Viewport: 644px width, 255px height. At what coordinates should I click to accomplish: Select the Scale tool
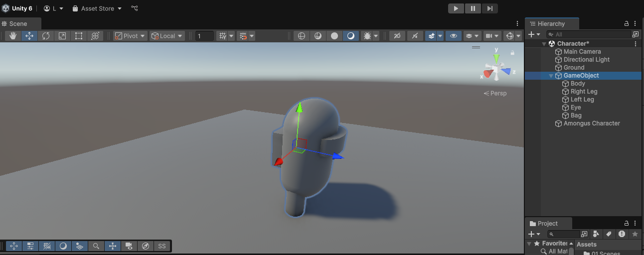(x=62, y=36)
